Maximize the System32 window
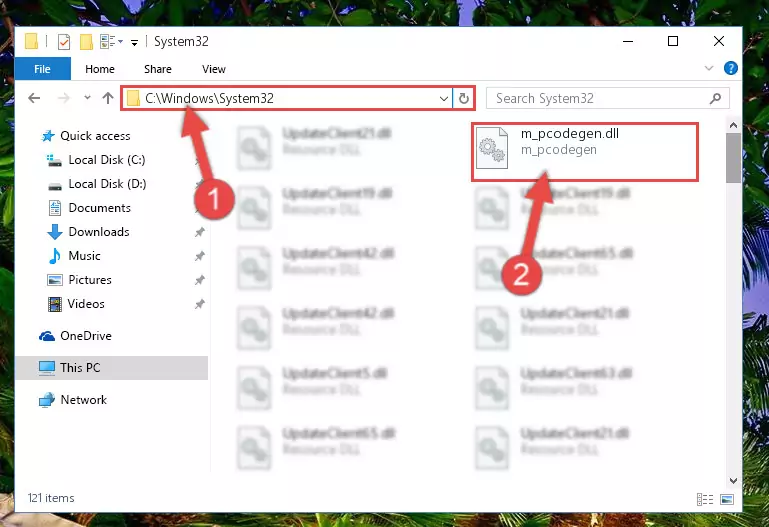769x527 pixels. [x=673, y=42]
